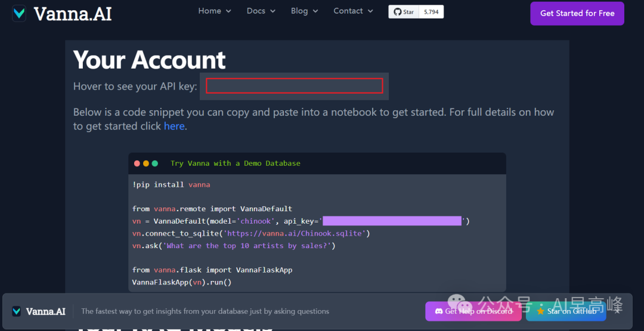Click the green dot on code window

tap(155, 163)
